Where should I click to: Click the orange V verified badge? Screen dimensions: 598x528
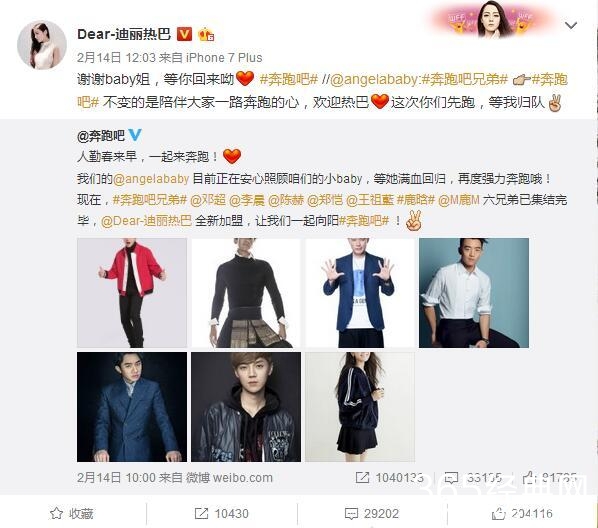(184, 34)
